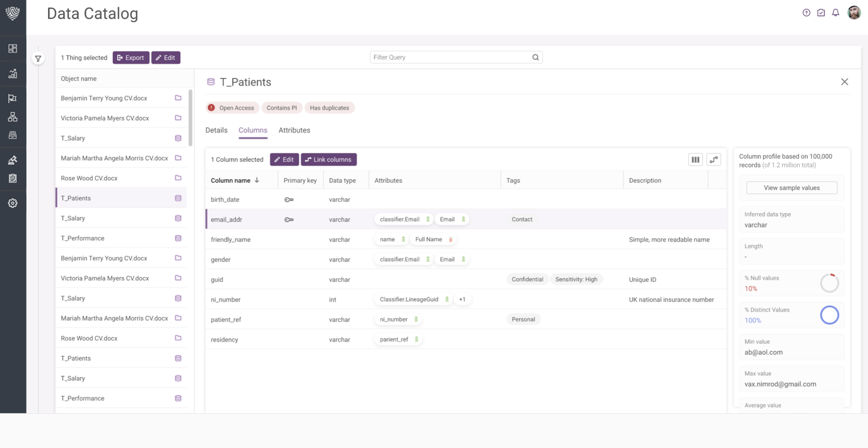Click the "UK national insurance number" description

[672, 300]
